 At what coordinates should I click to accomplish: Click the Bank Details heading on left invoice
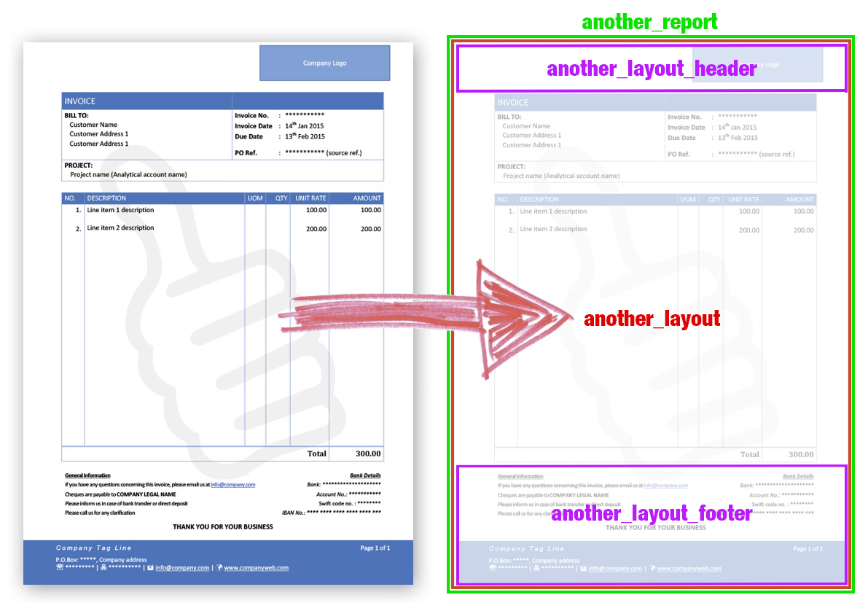point(365,475)
